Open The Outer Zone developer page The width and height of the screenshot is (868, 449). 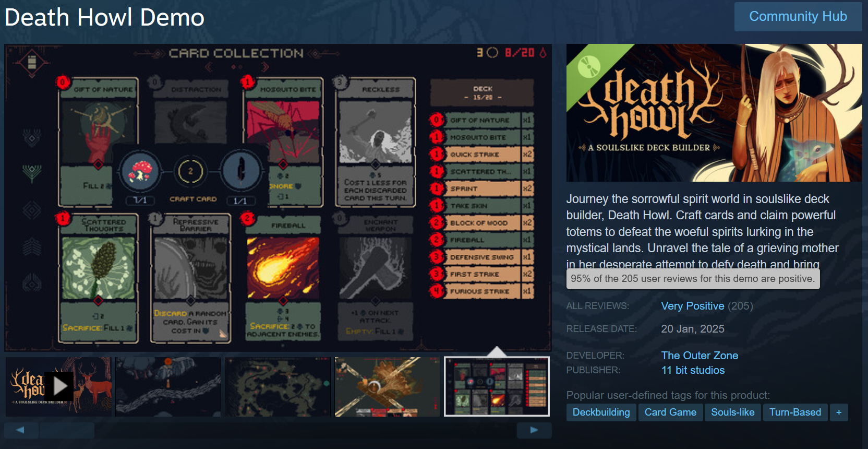pyautogui.click(x=700, y=356)
